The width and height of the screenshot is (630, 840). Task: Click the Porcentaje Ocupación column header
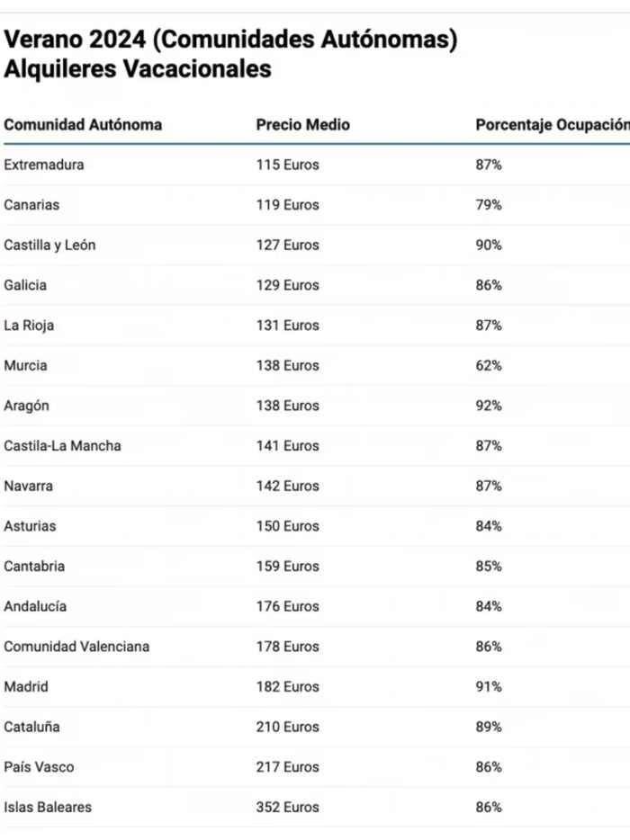click(551, 125)
